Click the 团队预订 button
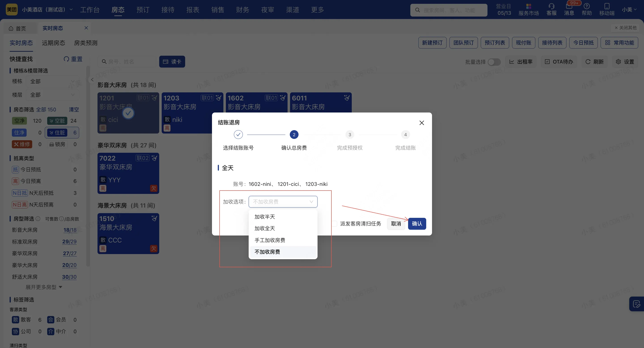Image resolution: width=644 pixels, height=348 pixels. point(464,43)
